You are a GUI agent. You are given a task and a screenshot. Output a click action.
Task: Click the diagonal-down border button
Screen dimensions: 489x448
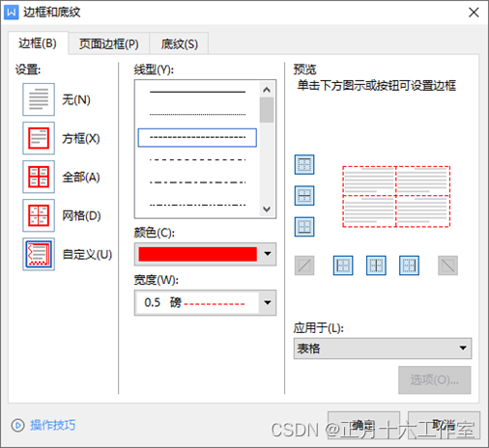[x=447, y=266]
